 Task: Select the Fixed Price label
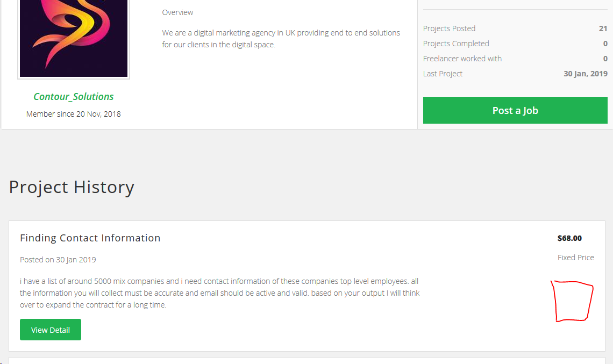[575, 258]
